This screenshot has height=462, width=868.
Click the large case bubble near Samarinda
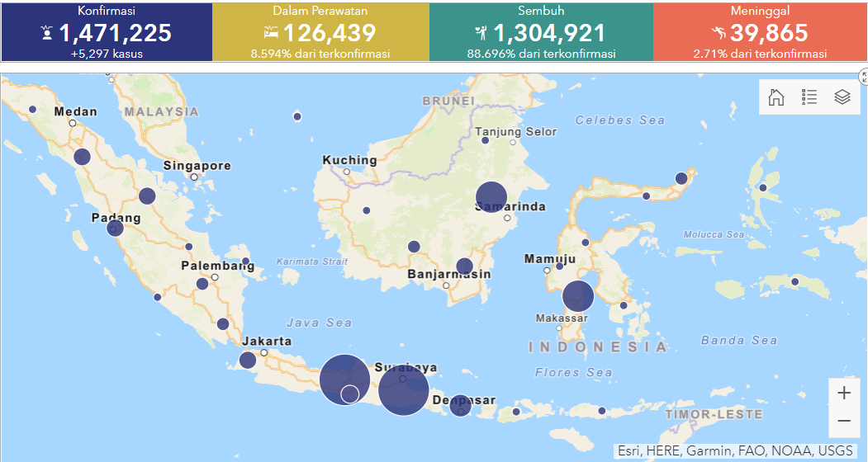490,198
